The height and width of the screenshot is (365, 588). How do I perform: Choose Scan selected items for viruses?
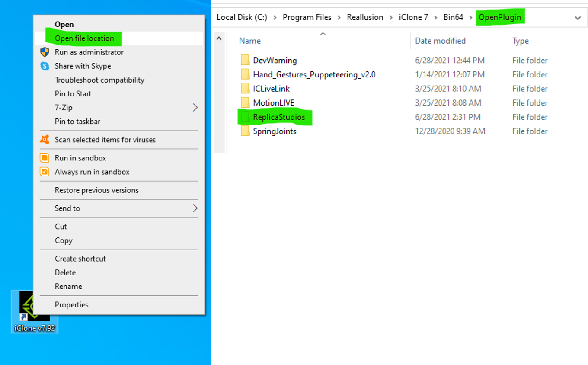coord(119,140)
